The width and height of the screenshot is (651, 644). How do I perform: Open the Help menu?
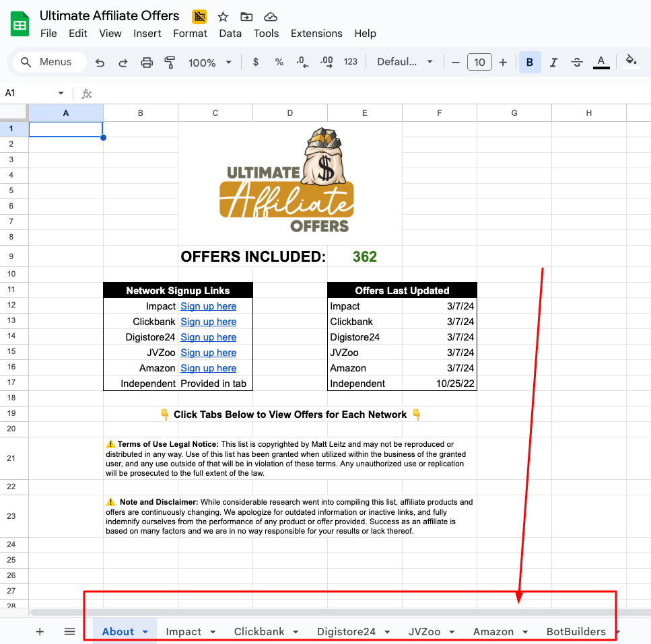[x=366, y=34]
